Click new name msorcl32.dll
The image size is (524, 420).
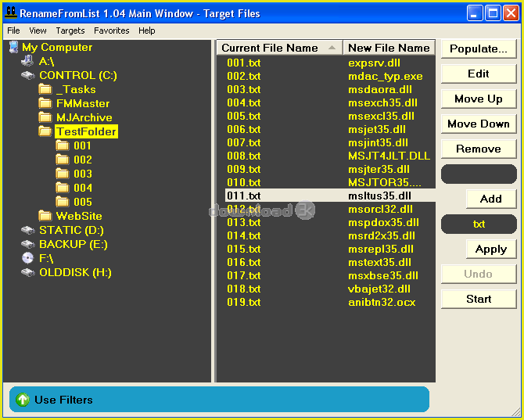point(380,209)
